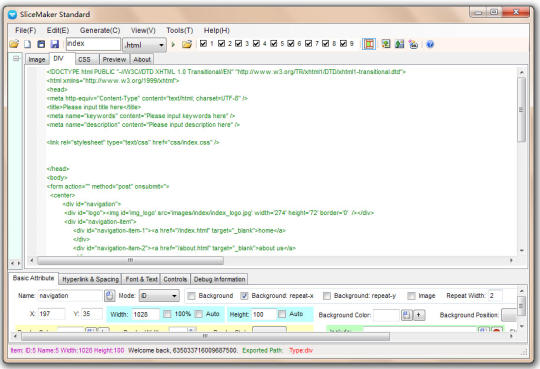540x369 pixels.
Task: Click the green export chart icon
Action: (x=399, y=44)
